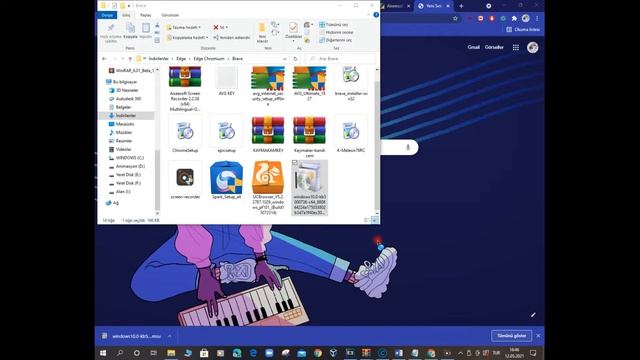Open recent locations dropdown arrow

[123, 59]
